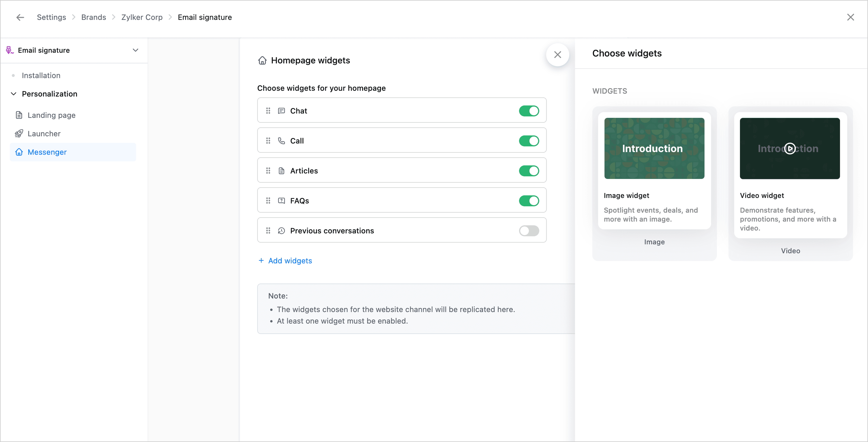Close the Homepage widgets panel
Screen dimensions: 868x442
coord(557,54)
